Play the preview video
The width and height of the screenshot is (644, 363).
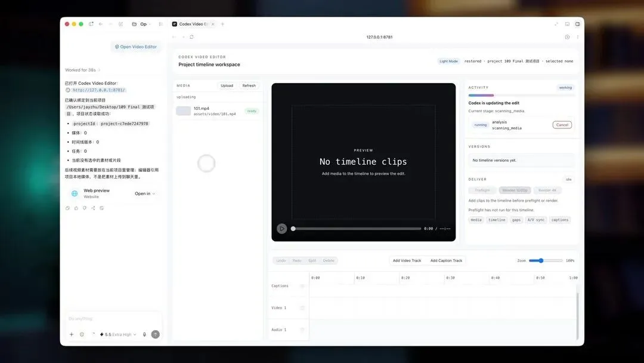pos(281,229)
